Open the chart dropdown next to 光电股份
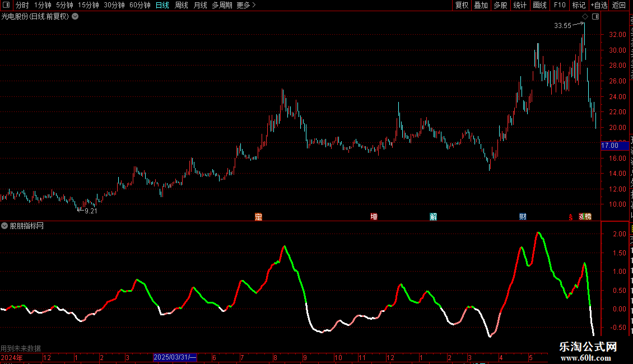633x364 pixels. [75, 17]
